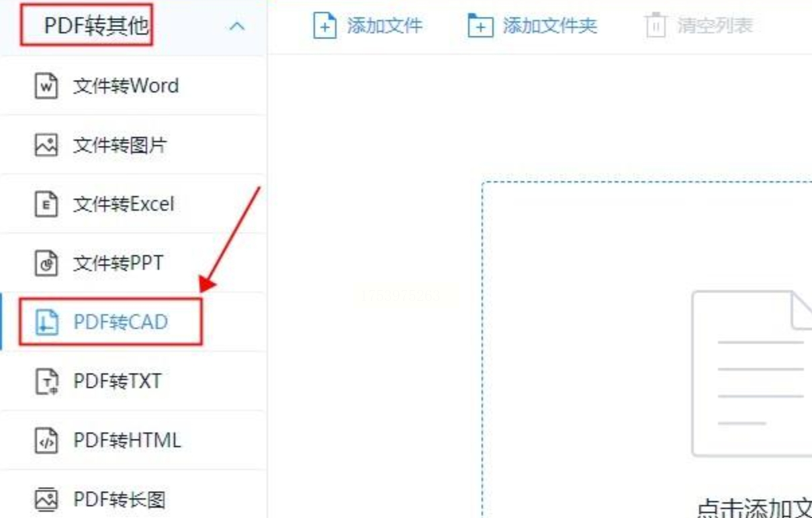Click the 文件转图片 picture icon
The width and height of the screenshot is (812, 518).
(x=46, y=145)
